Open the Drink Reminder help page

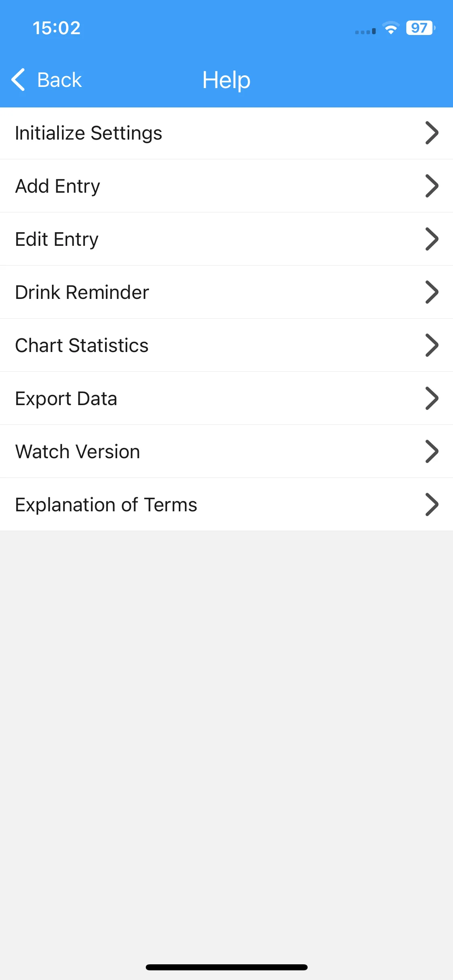pyautogui.click(x=226, y=292)
